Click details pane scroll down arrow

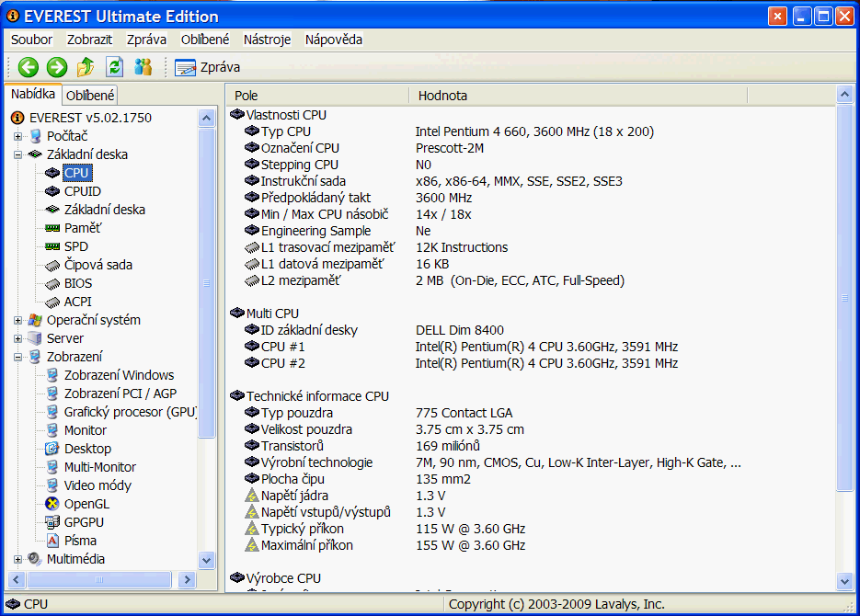click(x=844, y=581)
